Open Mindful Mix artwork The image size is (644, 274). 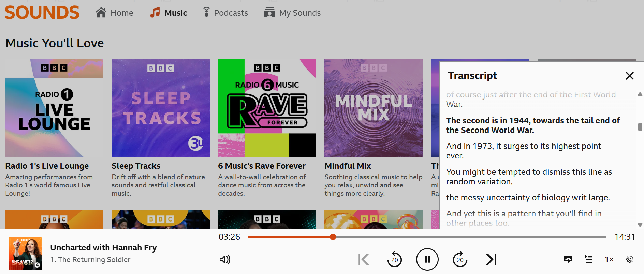374,108
